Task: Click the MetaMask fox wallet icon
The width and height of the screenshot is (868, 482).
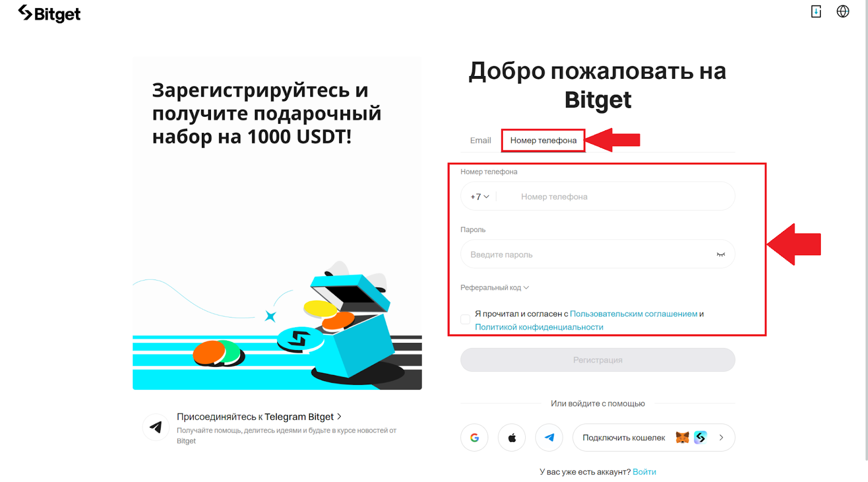Action: [x=682, y=437]
